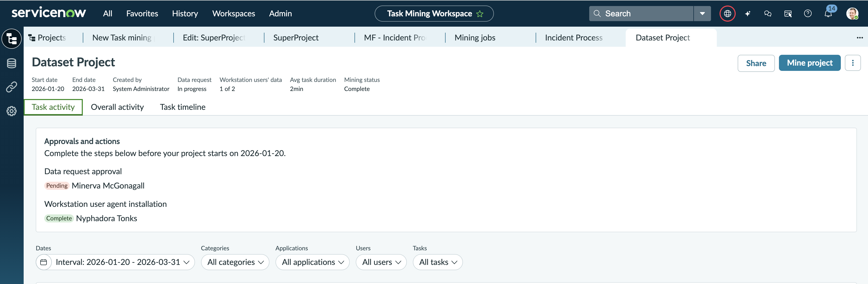Screen dimensions: 868x284
Task: Open the help question mark icon
Action: [x=808, y=14]
